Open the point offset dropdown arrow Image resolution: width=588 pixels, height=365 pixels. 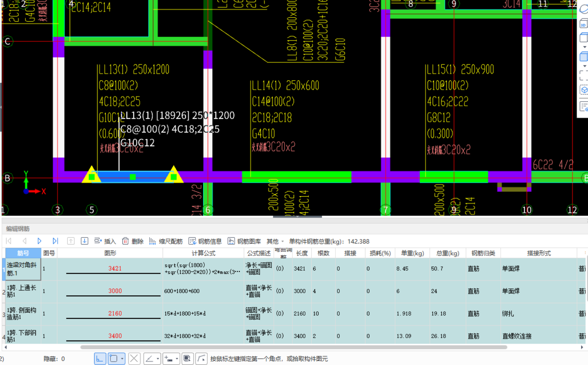(177, 359)
